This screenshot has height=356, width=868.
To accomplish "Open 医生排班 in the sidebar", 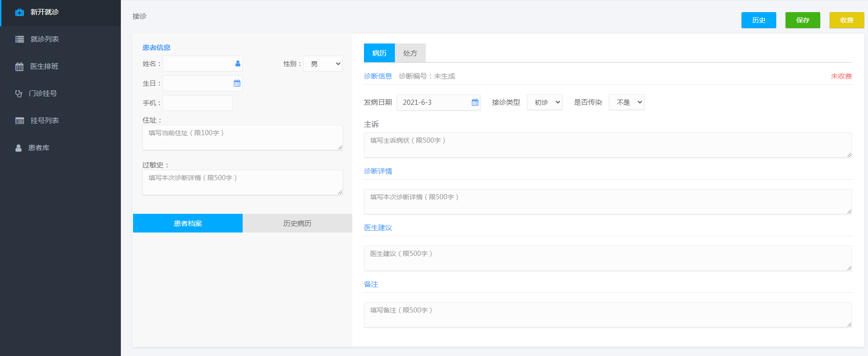I will point(60,66).
